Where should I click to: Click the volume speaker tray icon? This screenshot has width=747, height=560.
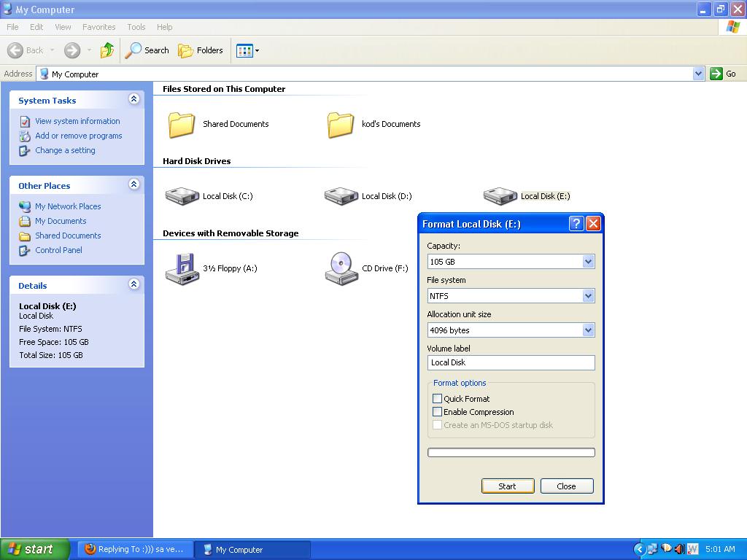coord(679,549)
